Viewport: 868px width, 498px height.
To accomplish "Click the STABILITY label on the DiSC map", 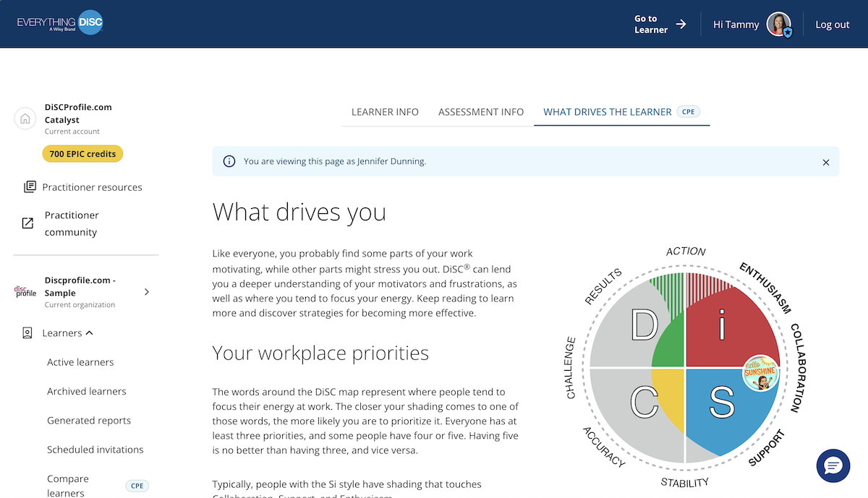I will pyautogui.click(x=685, y=482).
